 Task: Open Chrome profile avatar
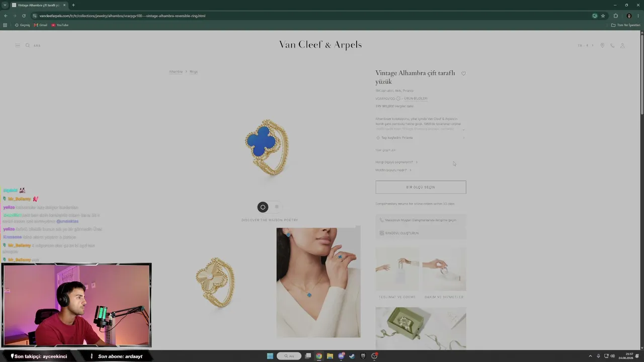tap(629, 16)
